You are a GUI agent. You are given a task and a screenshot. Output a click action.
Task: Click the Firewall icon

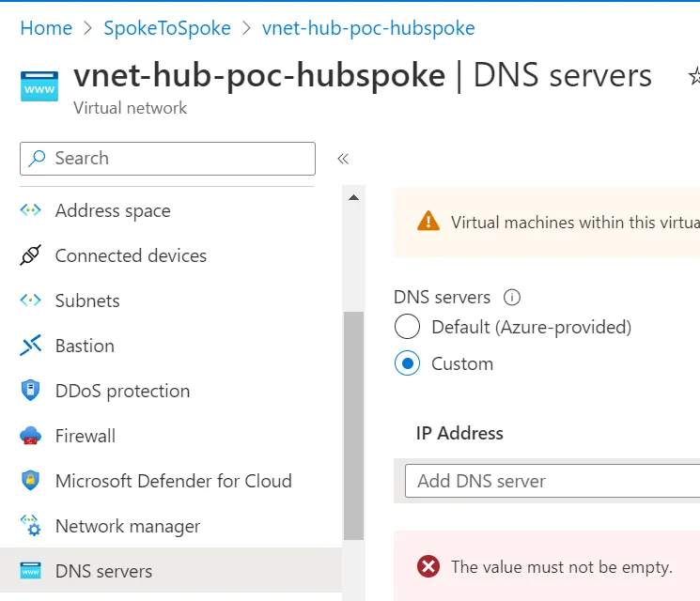[31, 436]
